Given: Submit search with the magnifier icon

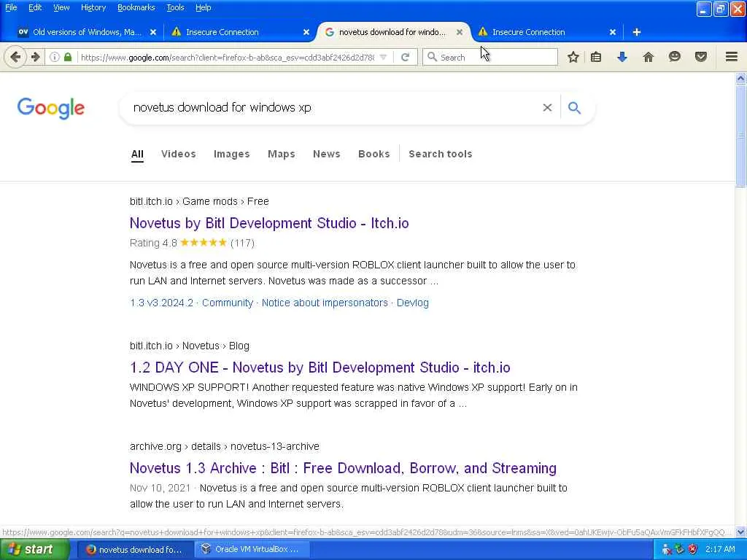Looking at the screenshot, I should [575, 108].
